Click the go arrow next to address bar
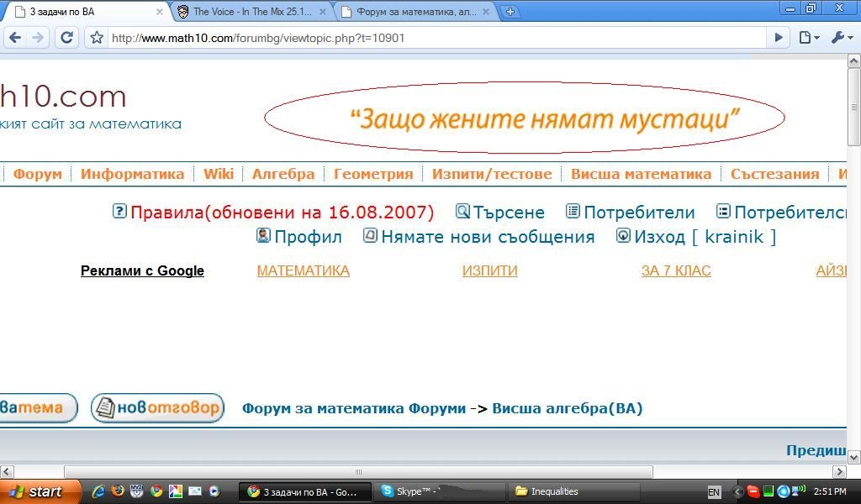 click(x=778, y=37)
